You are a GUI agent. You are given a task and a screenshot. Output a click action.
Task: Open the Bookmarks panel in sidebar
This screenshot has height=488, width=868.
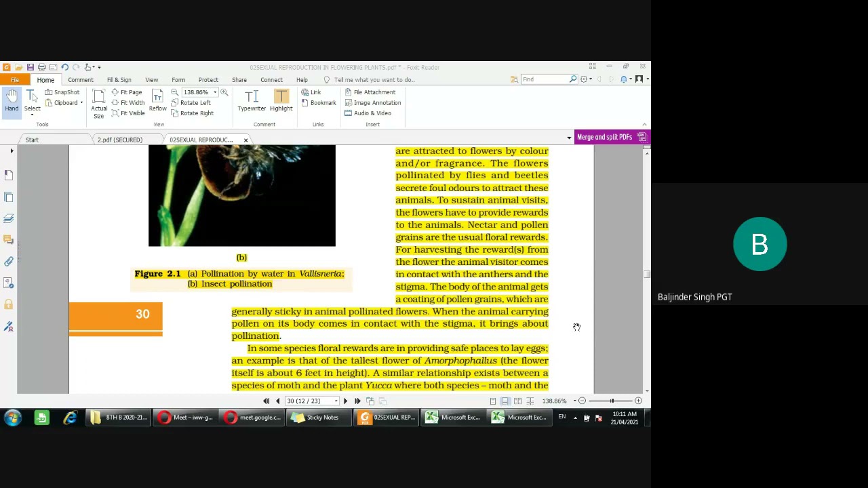coord(9,175)
